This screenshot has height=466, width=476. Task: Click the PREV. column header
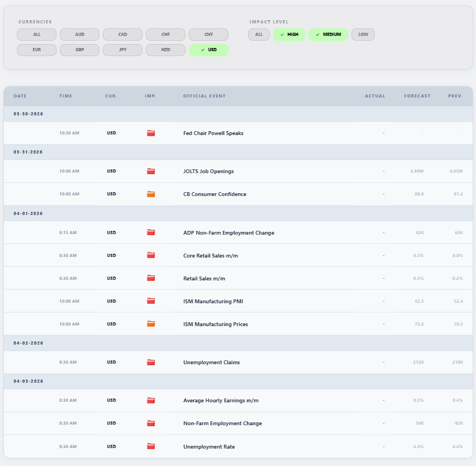pyautogui.click(x=455, y=96)
